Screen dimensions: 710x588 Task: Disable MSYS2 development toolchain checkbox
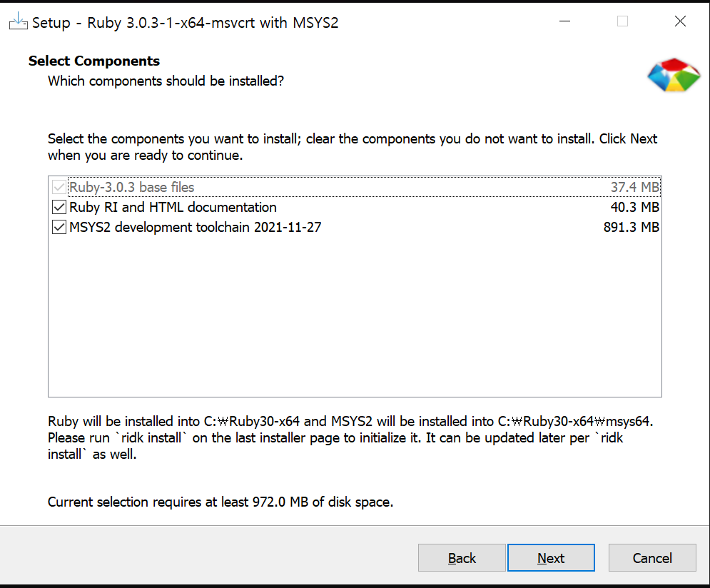tap(59, 228)
